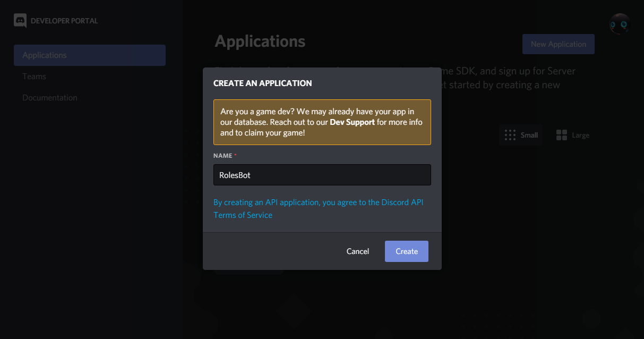Screen dimensions: 644x339
Task: Go to Teams in sidebar
Action: [34, 77]
